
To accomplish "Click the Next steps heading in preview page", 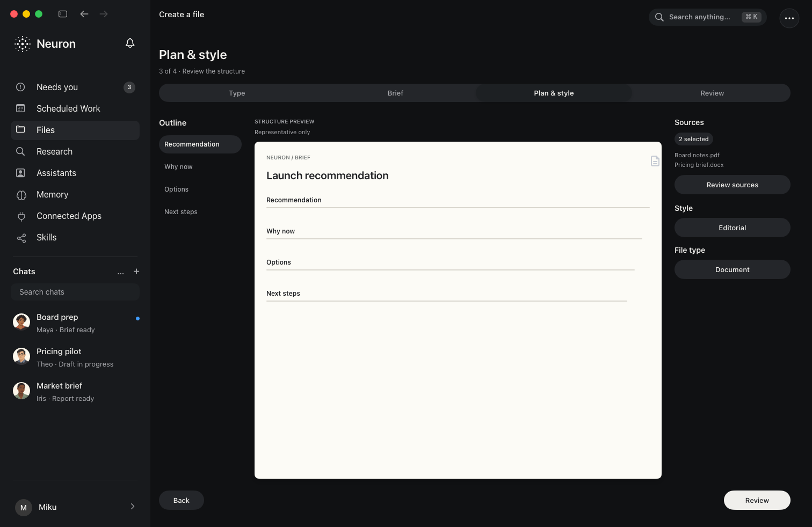I will [x=283, y=294].
